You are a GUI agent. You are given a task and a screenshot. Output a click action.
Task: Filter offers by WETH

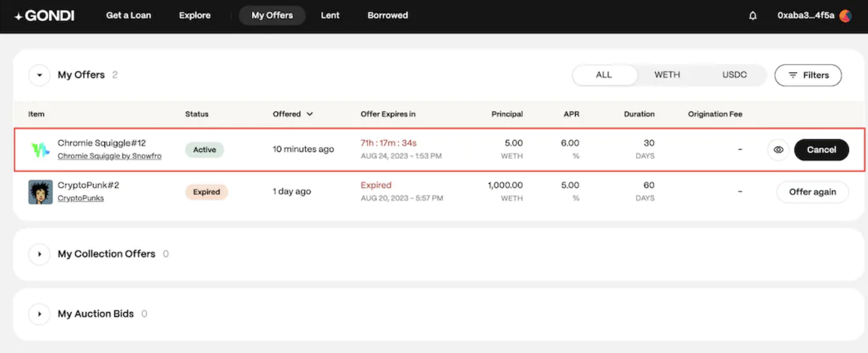point(667,75)
